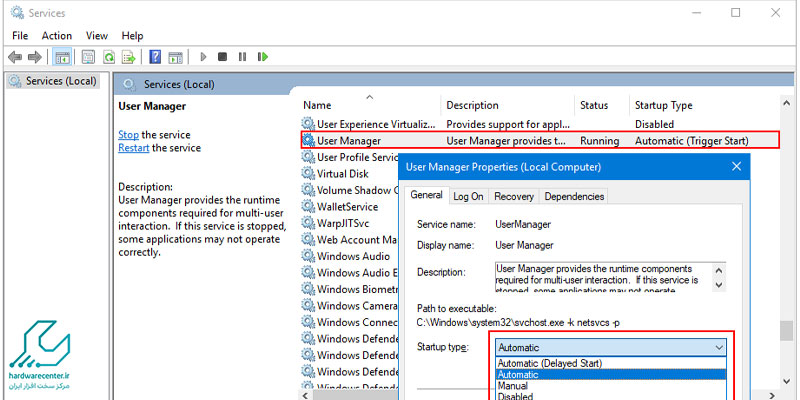Open the Help menu
Screen dimensions: 800x400
132,36
